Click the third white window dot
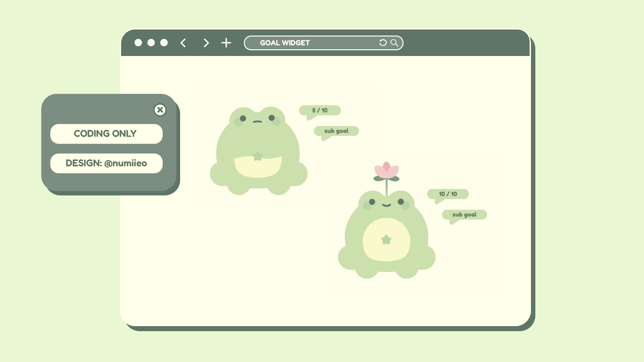The image size is (644, 362). pyautogui.click(x=164, y=43)
